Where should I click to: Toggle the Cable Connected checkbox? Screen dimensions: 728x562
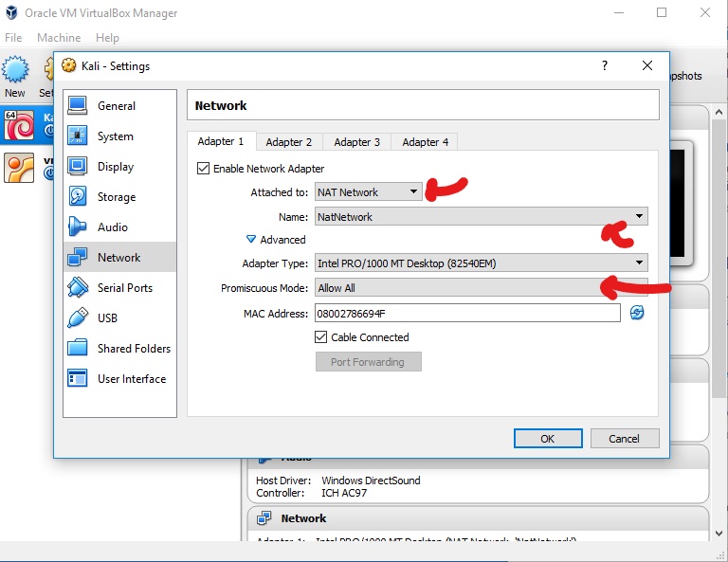pyautogui.click(x=320, y=337)
